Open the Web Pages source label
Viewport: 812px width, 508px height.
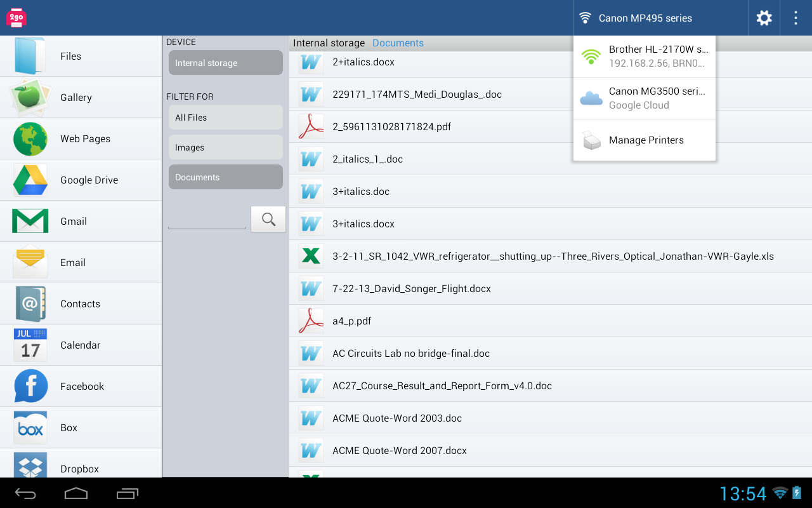click(85, 138)
